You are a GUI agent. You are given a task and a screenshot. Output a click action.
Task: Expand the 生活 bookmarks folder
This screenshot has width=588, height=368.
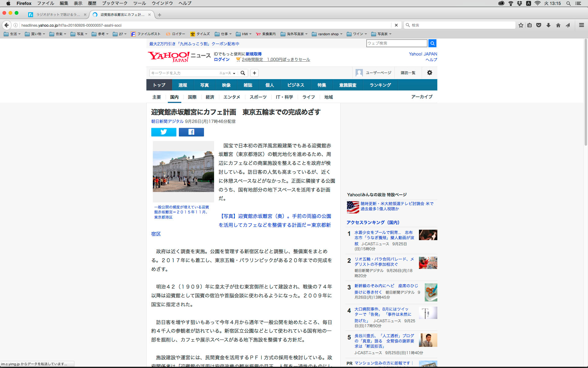[12, 34]
